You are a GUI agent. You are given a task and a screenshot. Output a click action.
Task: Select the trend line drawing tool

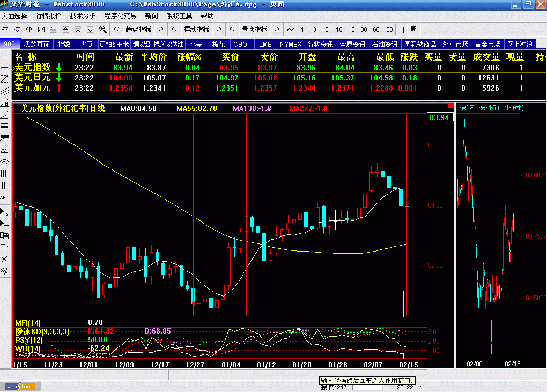coord(4,55)
